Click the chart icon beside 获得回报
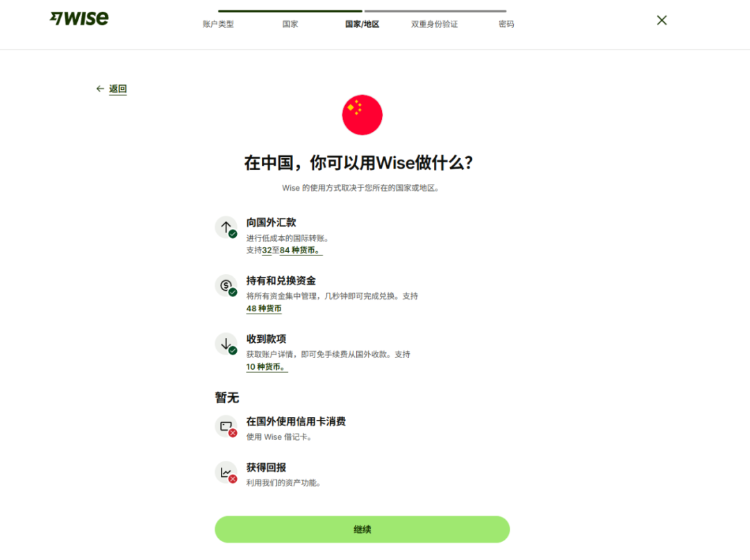The image size is (750, 560). click(225, 471)
